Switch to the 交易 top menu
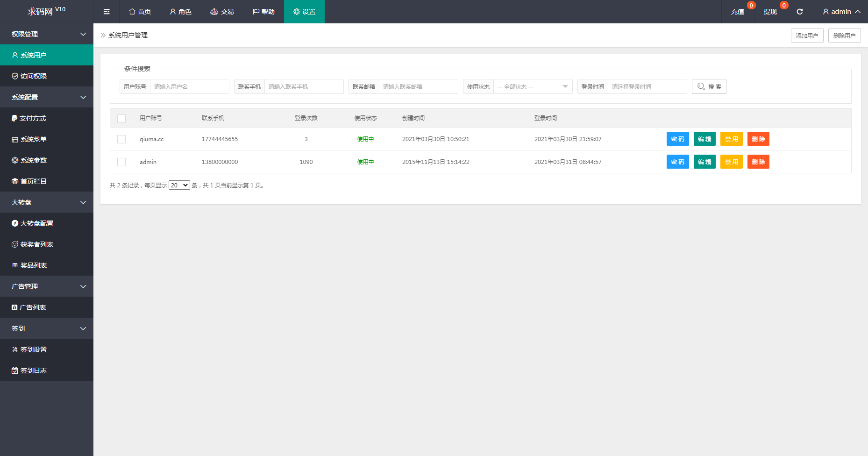The image size is (868, 456). [x=222, y=12]
